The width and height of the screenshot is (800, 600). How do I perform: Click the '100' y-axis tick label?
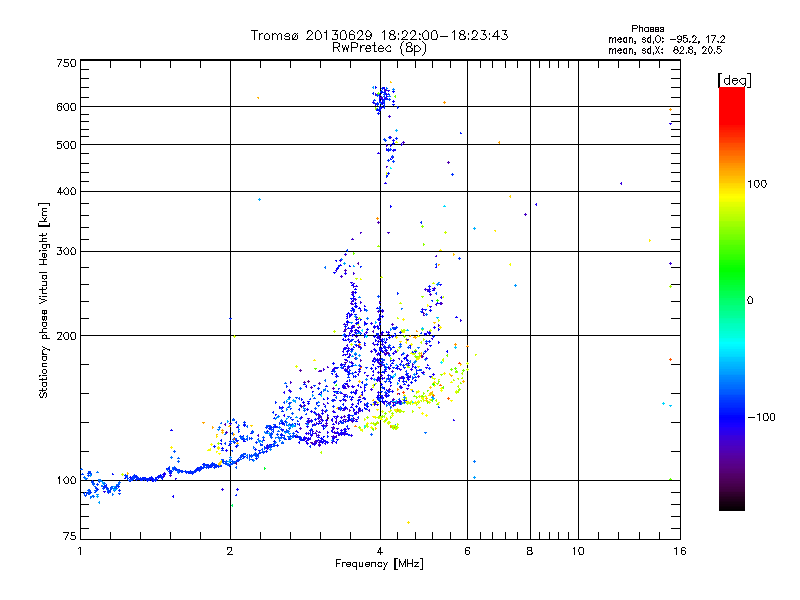point(66,481)
